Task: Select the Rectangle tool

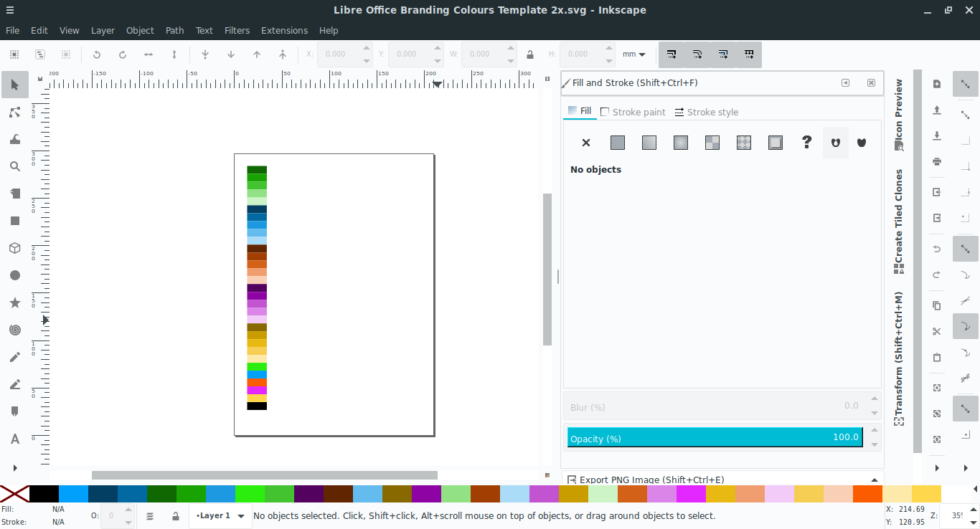Action: 14,220
